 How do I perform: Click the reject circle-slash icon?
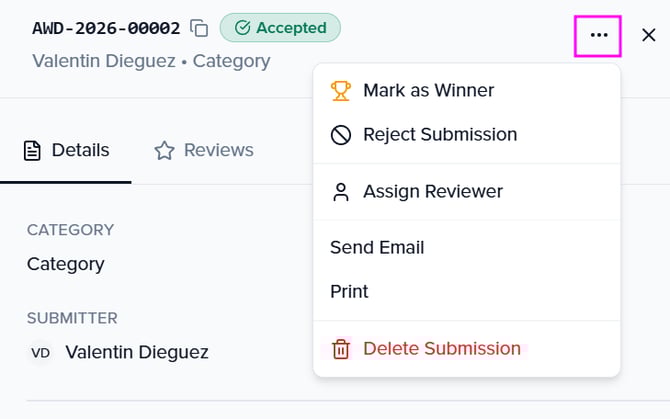click(x=341, y=135)
